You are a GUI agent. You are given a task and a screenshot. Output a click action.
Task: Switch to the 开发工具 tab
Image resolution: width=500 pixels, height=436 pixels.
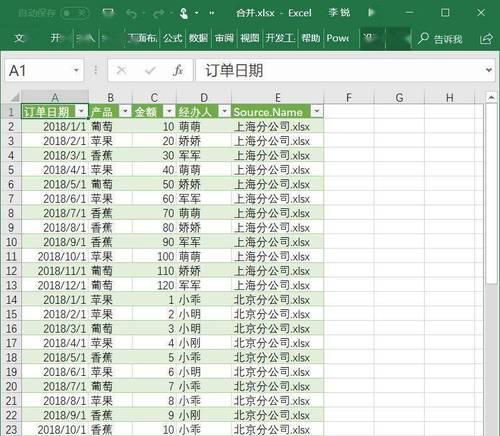click(x=280, y=38)
